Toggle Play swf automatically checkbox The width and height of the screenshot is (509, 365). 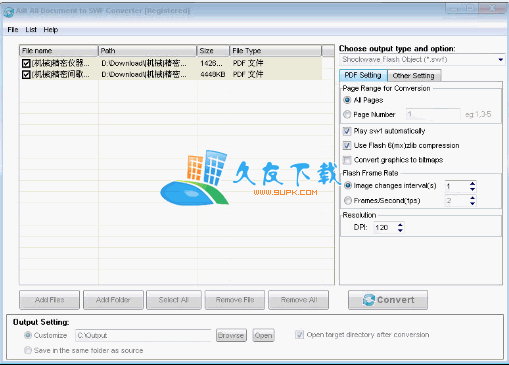pyautogui.click(x=347, y=131)
